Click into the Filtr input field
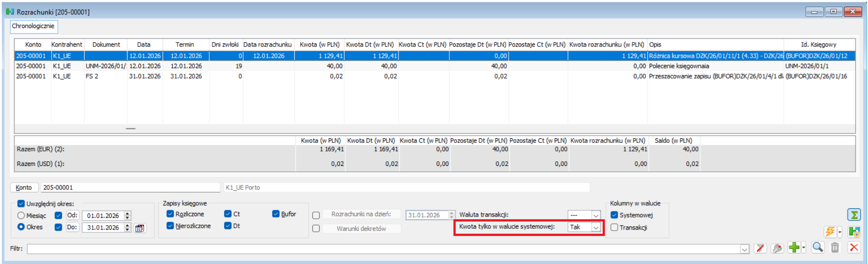 pyautogui.click(x=382, y=249)
